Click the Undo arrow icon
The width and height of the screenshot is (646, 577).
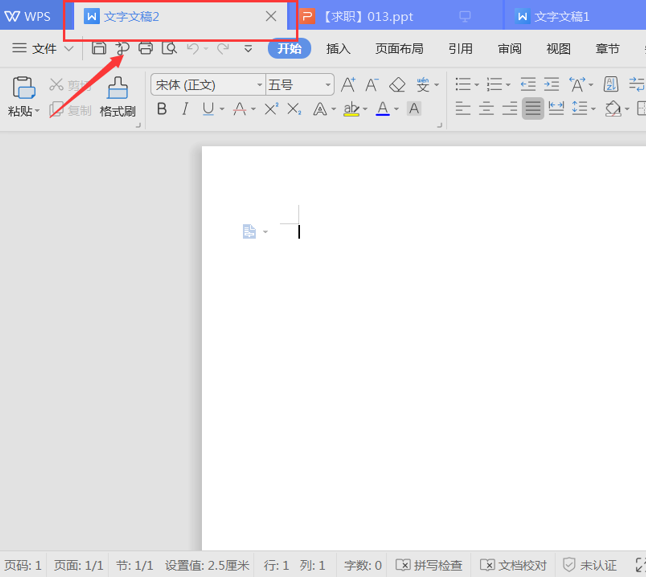pyautogui.click(x=192, y=49)
